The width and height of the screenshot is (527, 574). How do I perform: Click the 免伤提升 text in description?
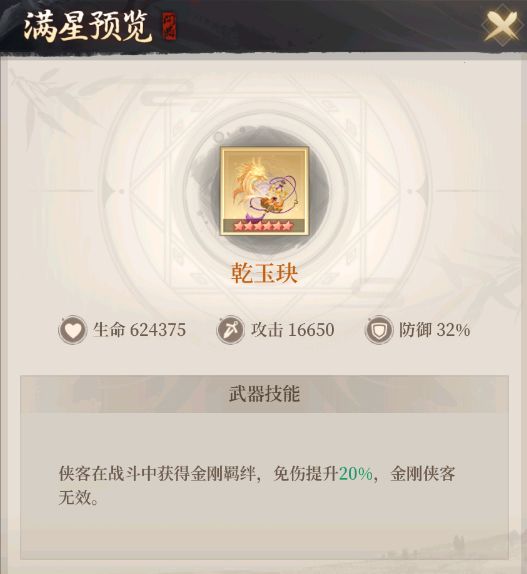[x=306, y=474]
